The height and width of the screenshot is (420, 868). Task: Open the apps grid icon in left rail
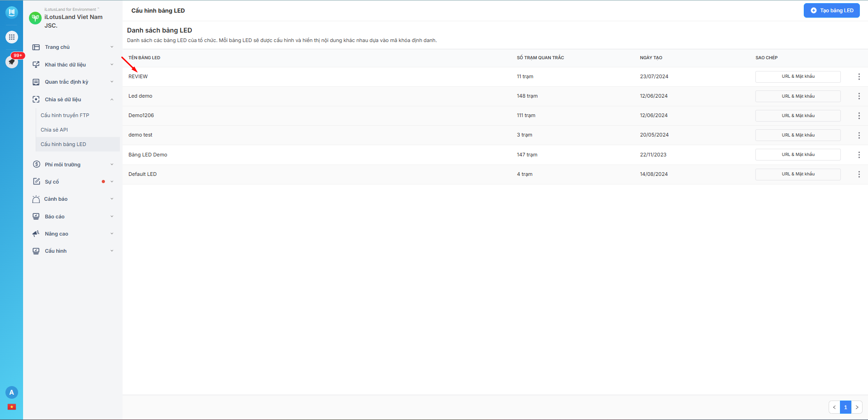coord(12,37)
